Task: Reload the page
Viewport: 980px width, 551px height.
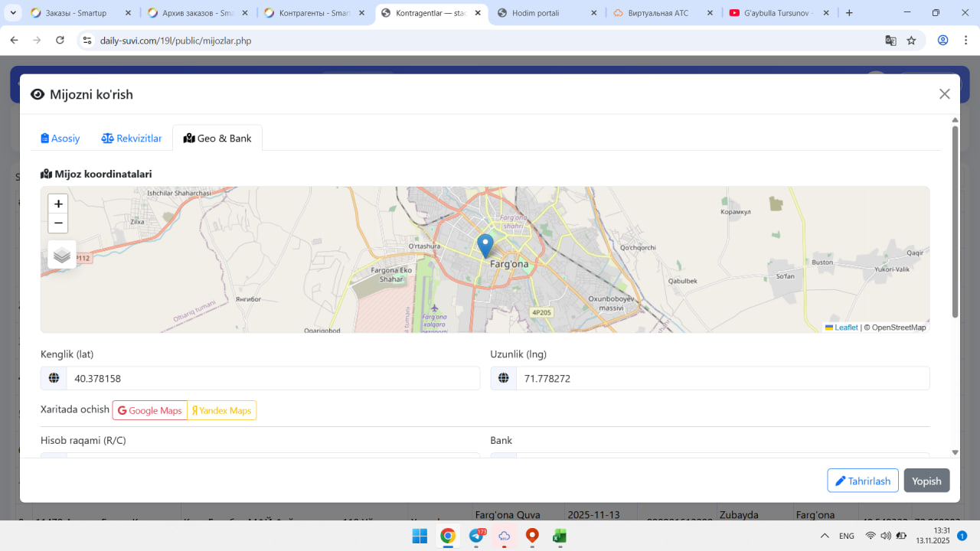Action: [60, 41]
